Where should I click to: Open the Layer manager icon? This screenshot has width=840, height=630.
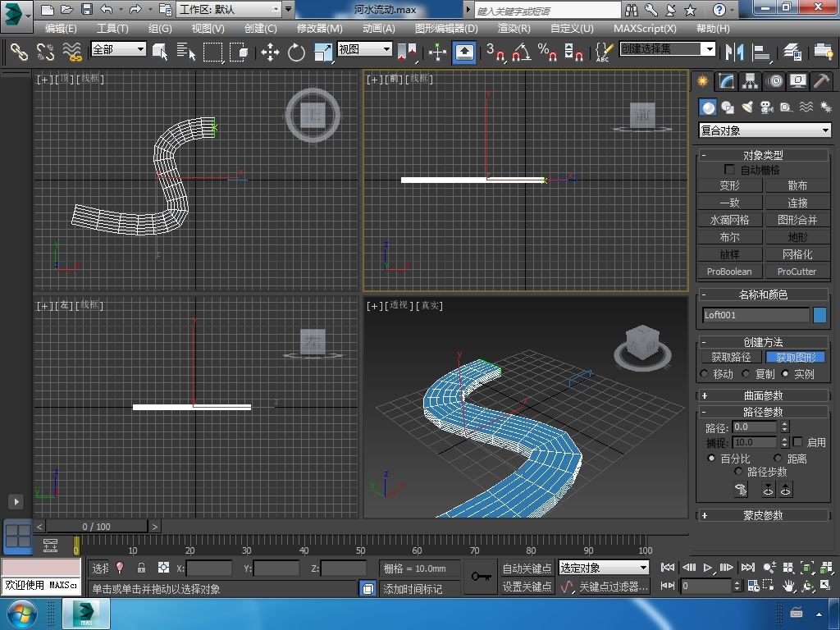pos(792,52)
